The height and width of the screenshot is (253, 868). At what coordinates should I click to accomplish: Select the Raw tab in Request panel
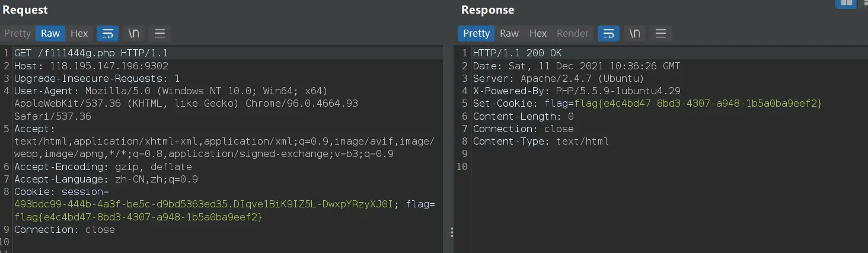50,33
